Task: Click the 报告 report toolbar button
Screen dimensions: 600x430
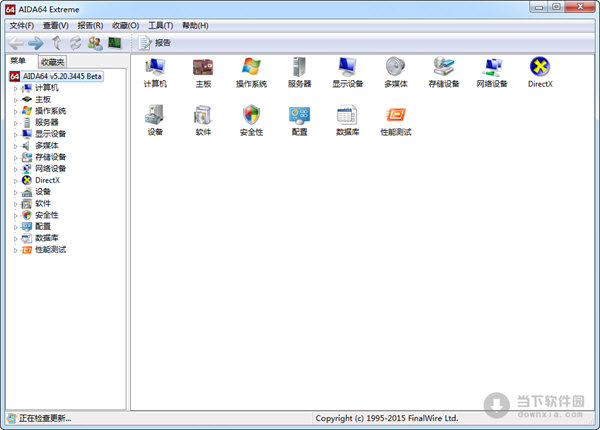Action: click(x=154, y=43)
